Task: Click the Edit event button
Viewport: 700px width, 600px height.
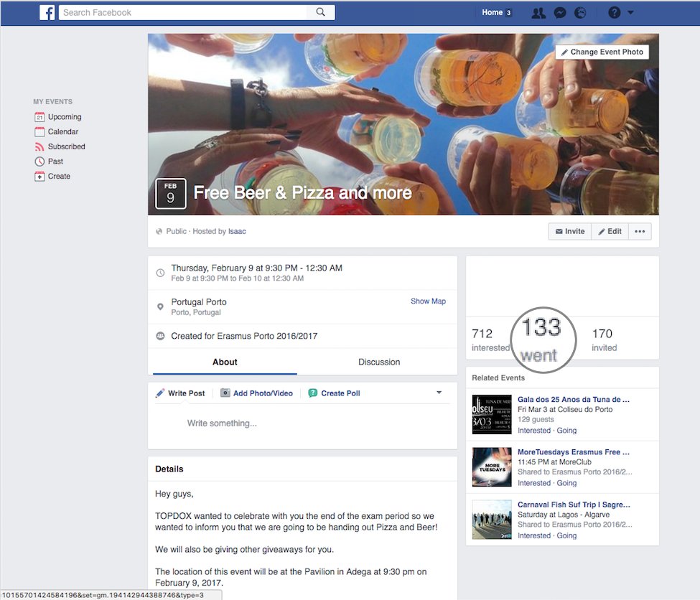Action: tap(610, 231)
